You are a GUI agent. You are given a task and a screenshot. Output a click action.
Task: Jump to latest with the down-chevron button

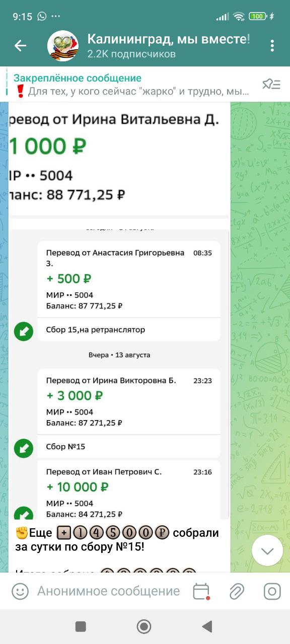(x=267, y=550)
